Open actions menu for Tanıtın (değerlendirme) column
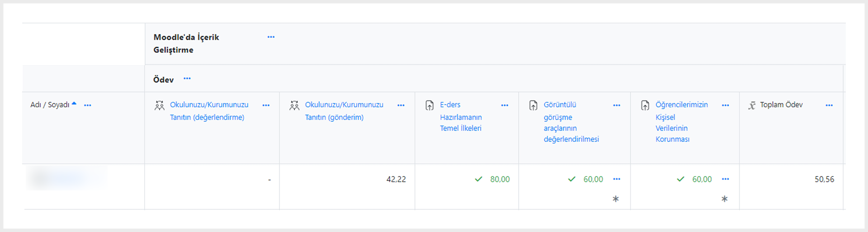 tap(266, 105)
